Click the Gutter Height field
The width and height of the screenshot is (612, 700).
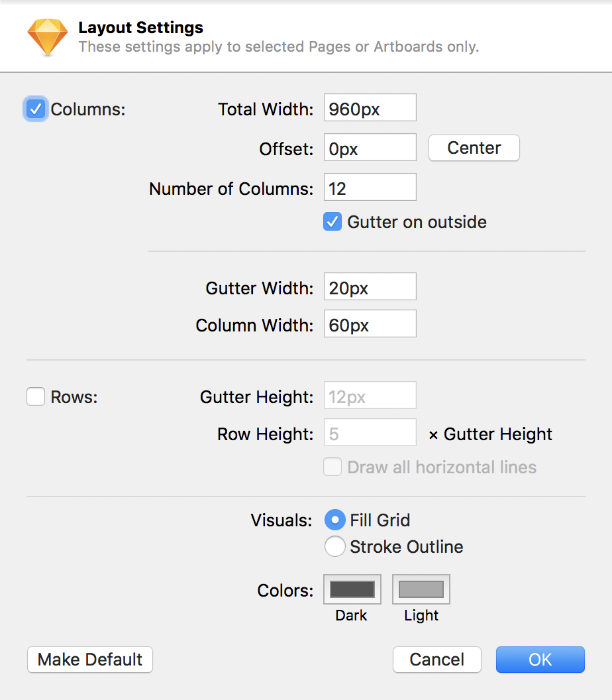coord(370,396)
